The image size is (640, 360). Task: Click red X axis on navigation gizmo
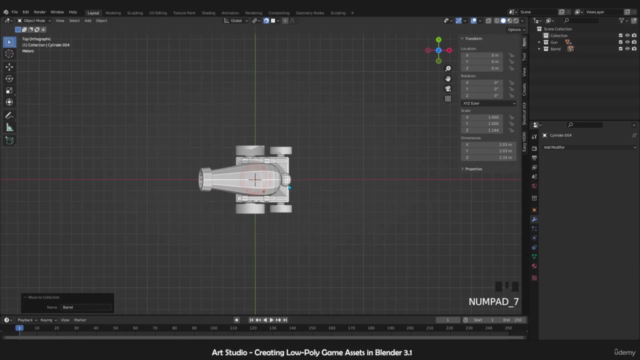pos(449,51)
